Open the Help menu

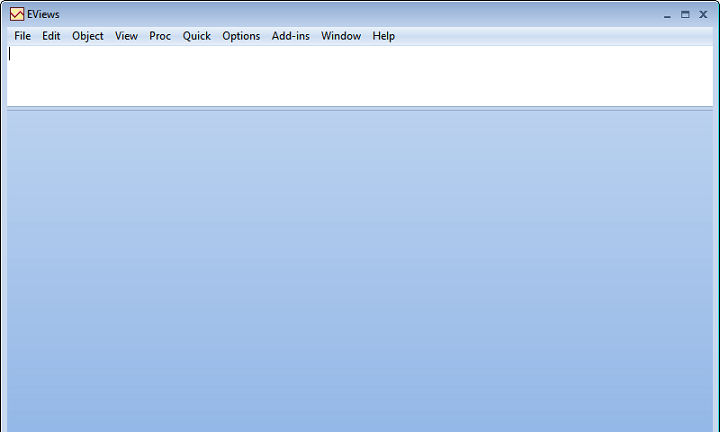tap(383, 36)
